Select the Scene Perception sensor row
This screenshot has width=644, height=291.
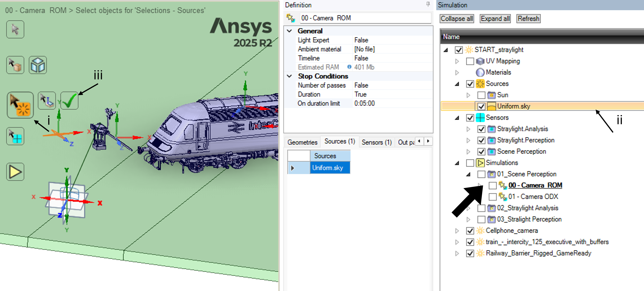pyautogui.click(x=522, y=152)
